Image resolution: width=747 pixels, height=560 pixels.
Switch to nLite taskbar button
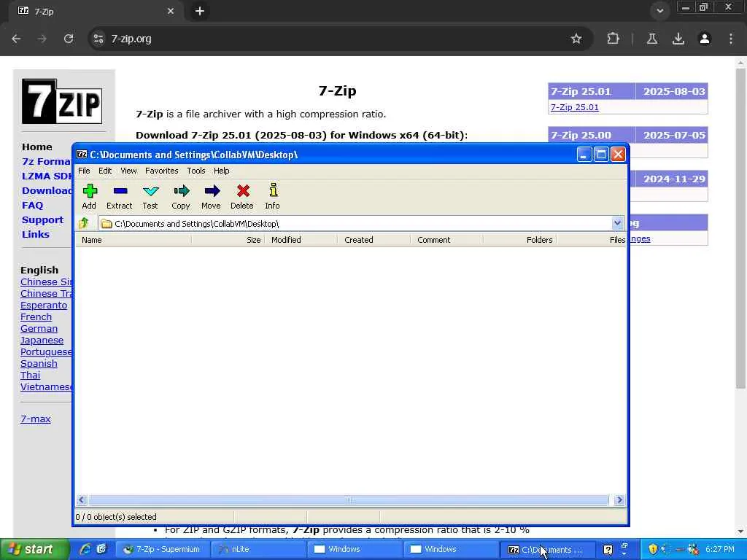258,549
